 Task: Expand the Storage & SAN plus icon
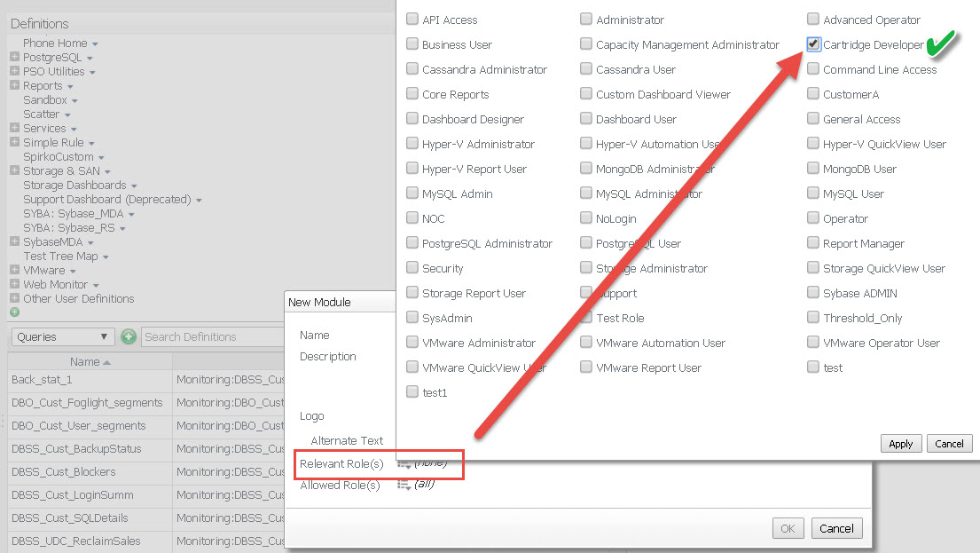point(14,171)
